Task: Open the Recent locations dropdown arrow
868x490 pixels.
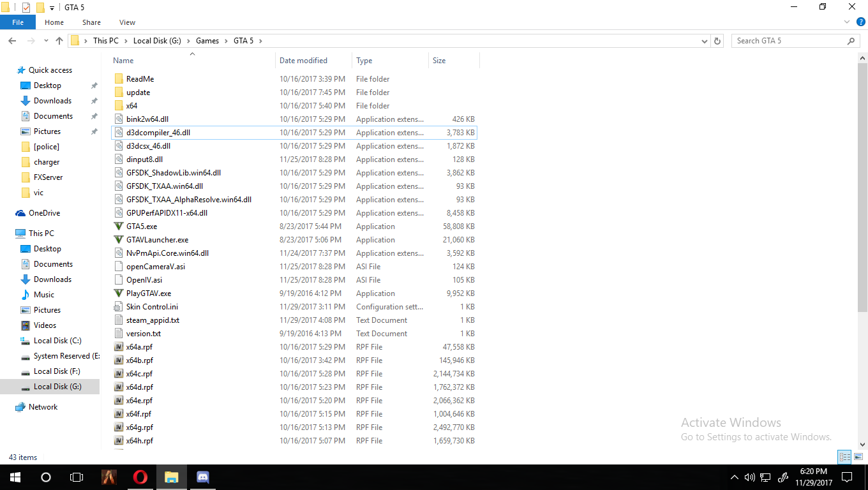Action: click(46, 41)
